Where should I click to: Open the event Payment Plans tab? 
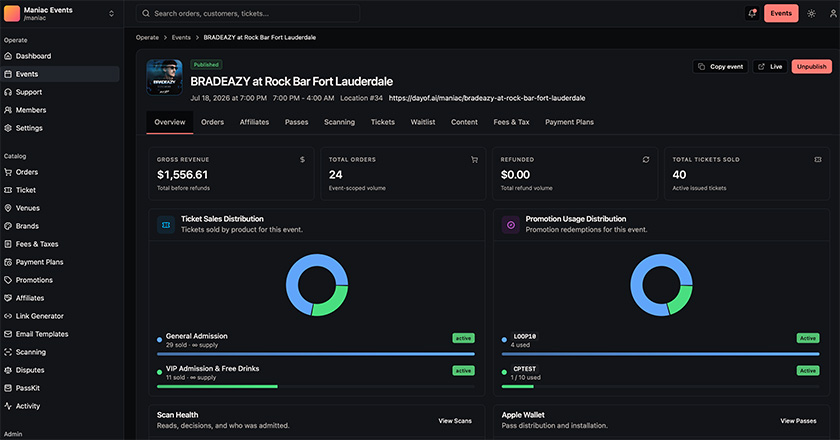(x=569, y=122)
